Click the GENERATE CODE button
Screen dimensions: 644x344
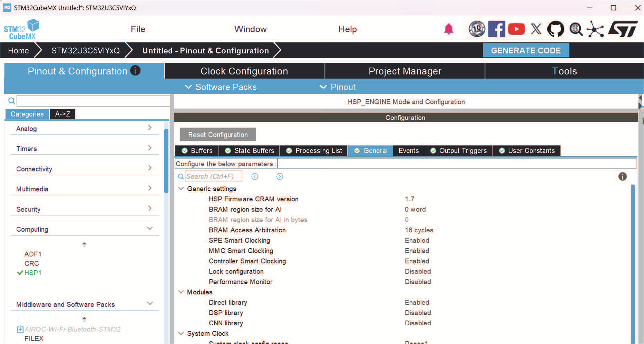point(526,50)
